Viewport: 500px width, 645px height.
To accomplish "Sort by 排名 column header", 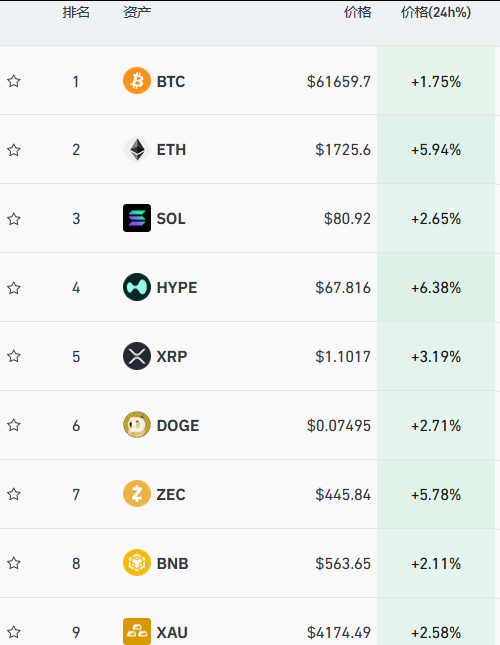I will click(76, 12).
